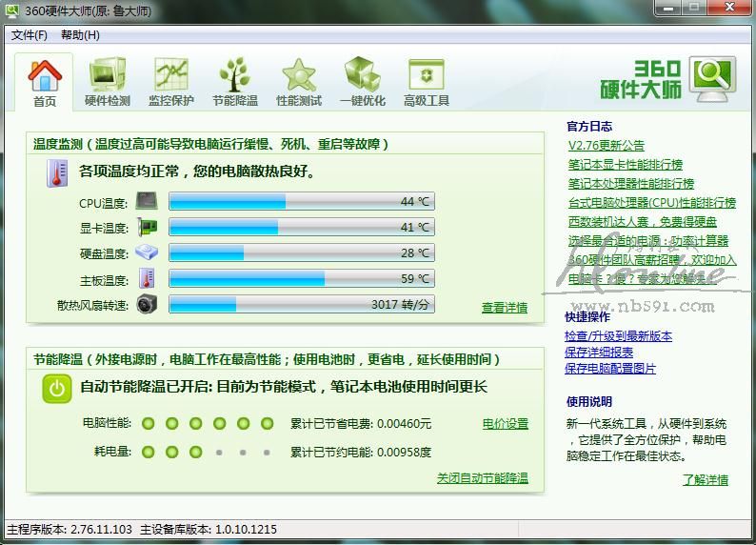This screenshot has height=545, width=756.
Task: Open the 帮助(H) menu
Action: point(80,35)
